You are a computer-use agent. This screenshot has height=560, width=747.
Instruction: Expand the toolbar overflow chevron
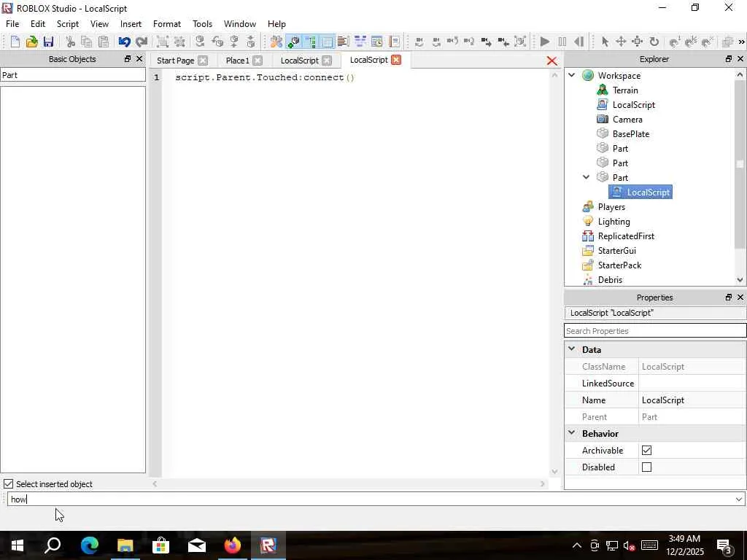[x=741, y=42]
